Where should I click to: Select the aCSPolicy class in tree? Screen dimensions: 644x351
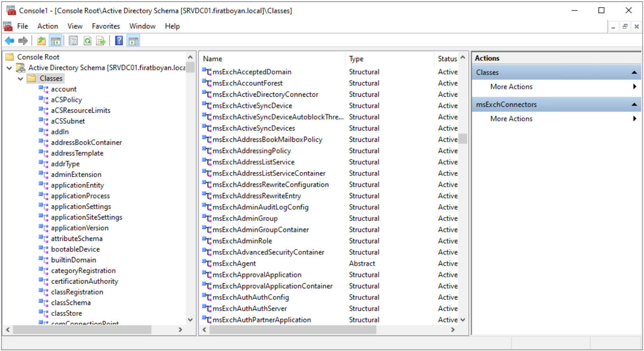(x=66, y=100)
